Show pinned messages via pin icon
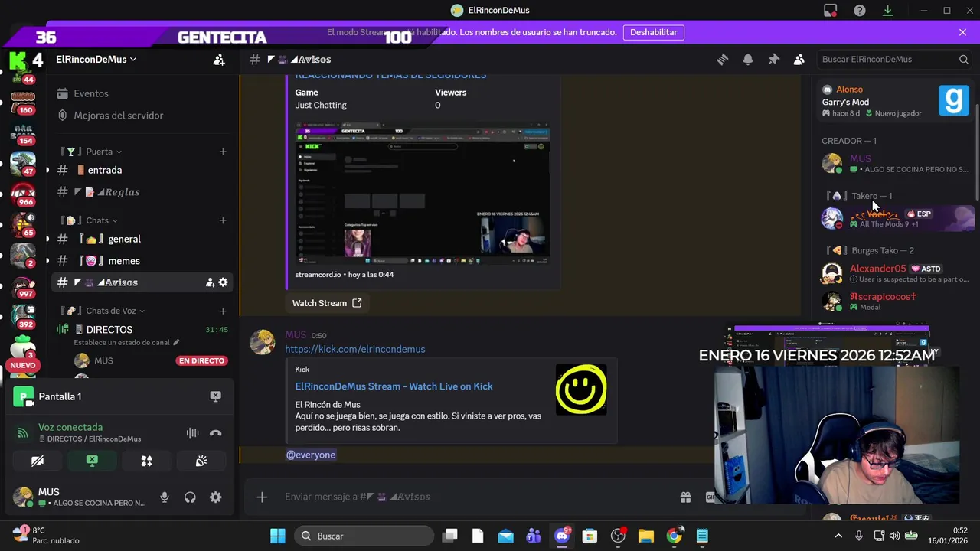 (773, 59)
